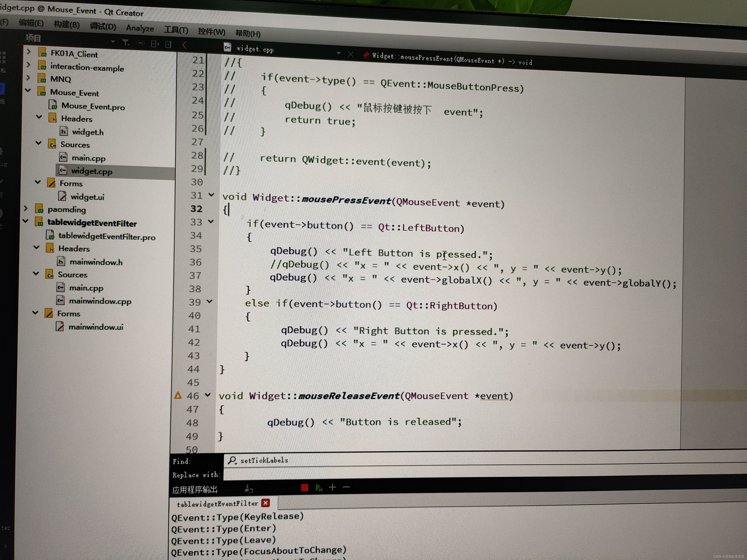Open the Analyze menu
This screenshot has height=560, width=747.
(140, 28)
